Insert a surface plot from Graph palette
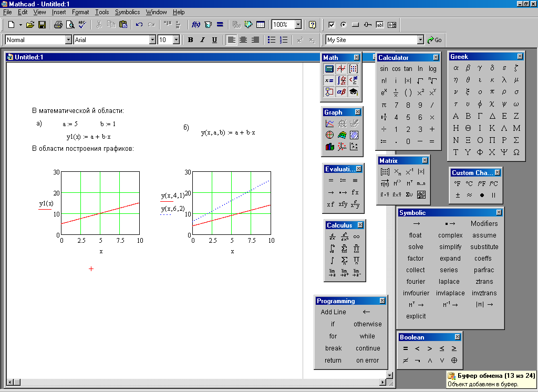The image size is (538, 392). 342,135
